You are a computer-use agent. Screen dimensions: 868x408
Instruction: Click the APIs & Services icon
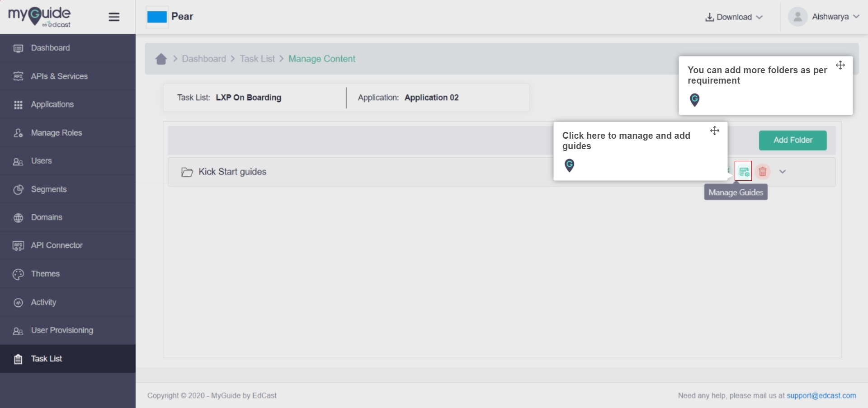[18, 76]
